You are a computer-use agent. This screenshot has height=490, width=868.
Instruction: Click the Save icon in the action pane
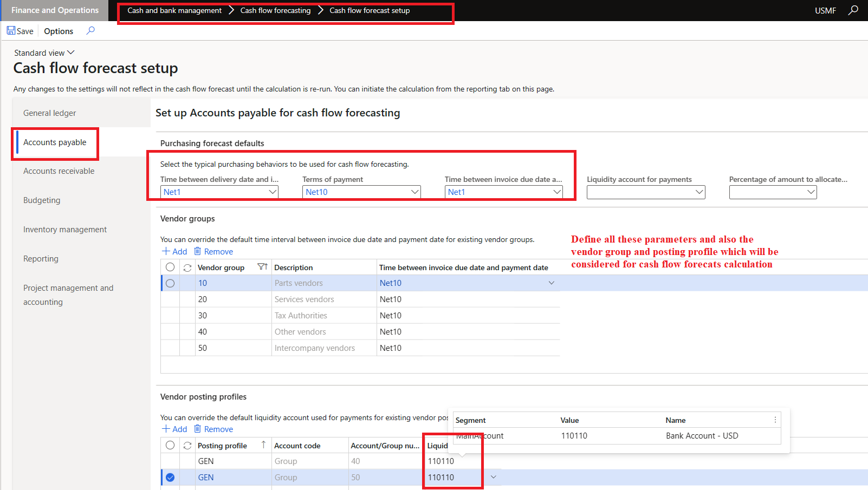[12, 31]
